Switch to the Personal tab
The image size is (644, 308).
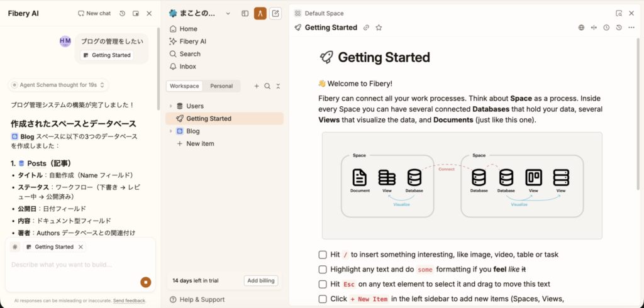[221, 86]
